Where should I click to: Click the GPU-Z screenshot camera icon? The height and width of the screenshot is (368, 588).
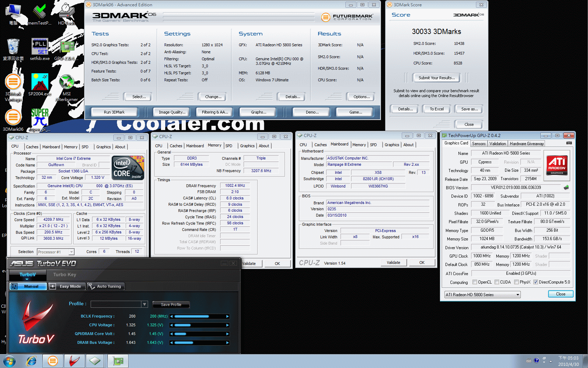569,143
